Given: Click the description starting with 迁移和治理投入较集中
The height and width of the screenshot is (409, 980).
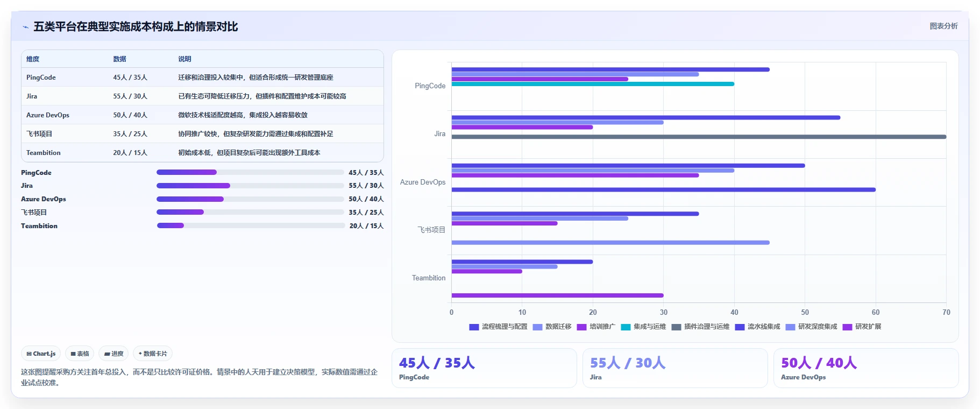Looking at the screenshot, I should (x=255, y=77).
